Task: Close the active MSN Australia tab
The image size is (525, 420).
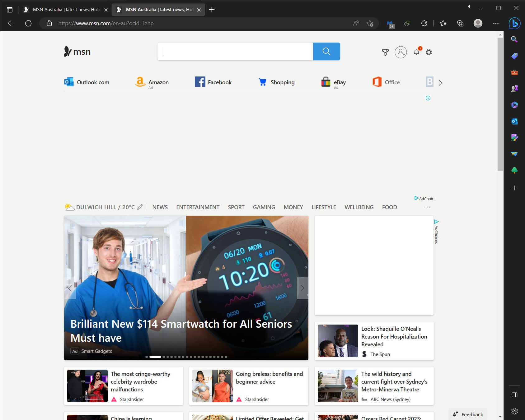Action: tap(199, 10)
